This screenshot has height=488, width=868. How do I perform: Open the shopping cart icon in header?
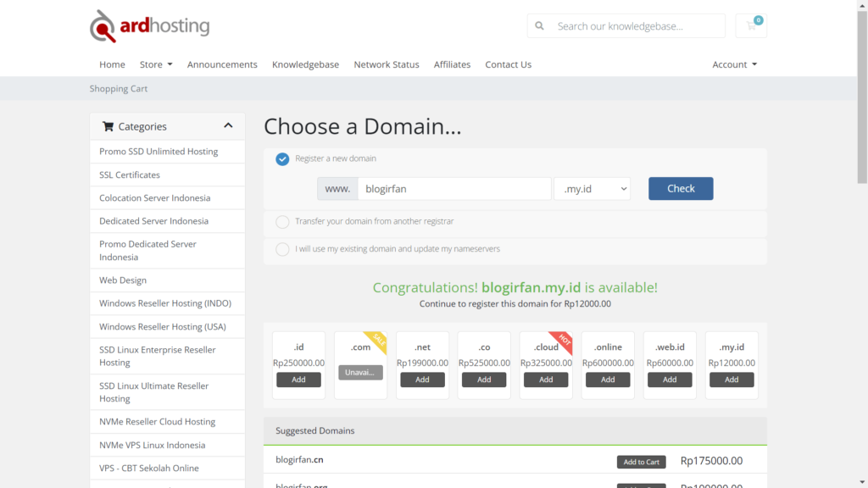750,25
